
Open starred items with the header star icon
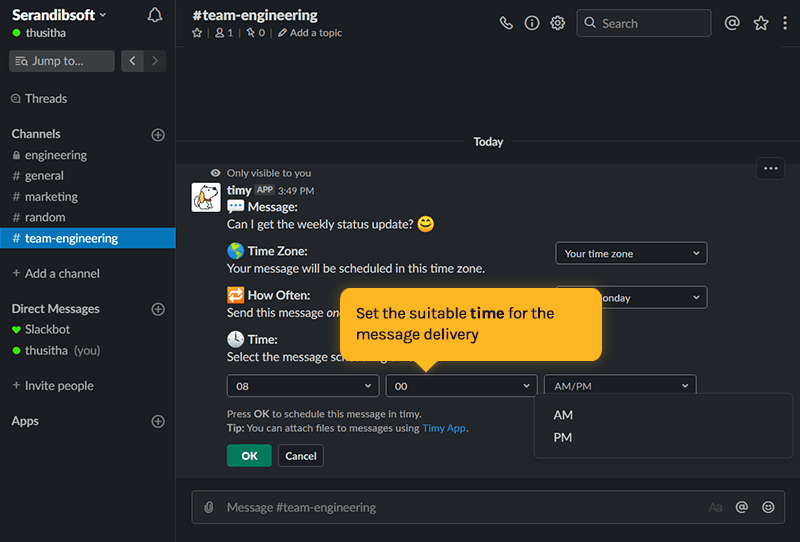point(761,23)
